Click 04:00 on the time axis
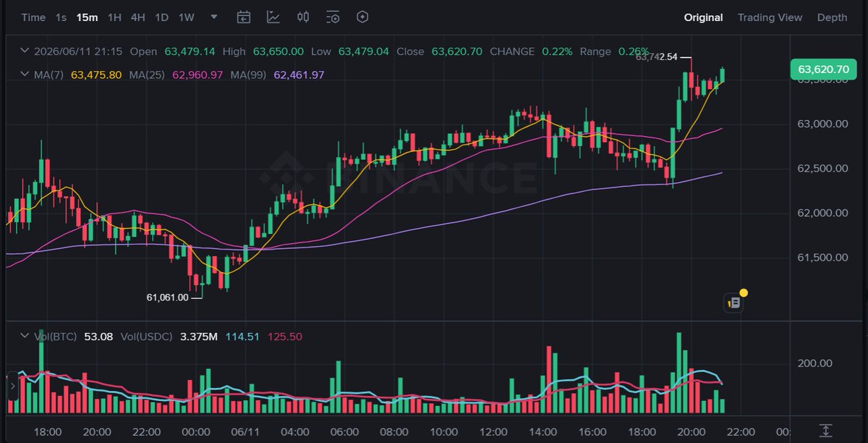This screenshot has width=868, height=443. (x=295, y=431)
